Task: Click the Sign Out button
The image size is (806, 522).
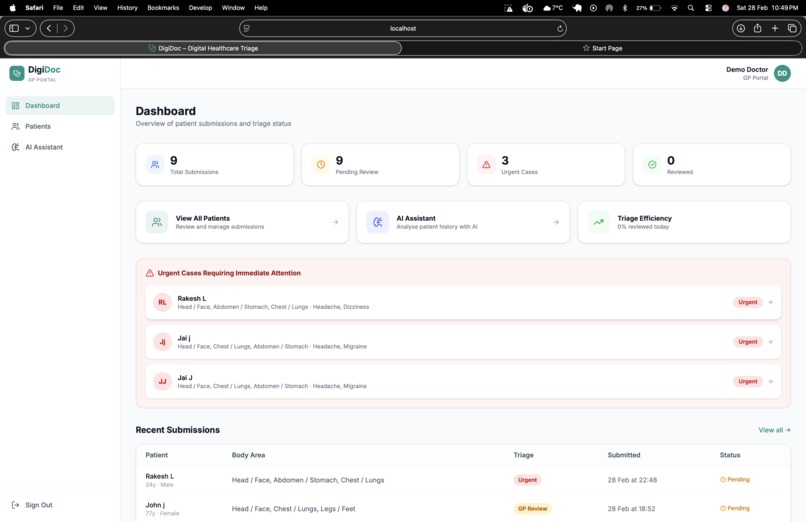Action: coord(32,505)
